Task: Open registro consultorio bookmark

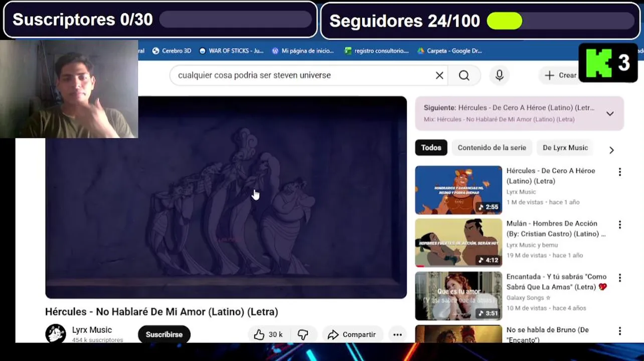Action: (376, 51)
